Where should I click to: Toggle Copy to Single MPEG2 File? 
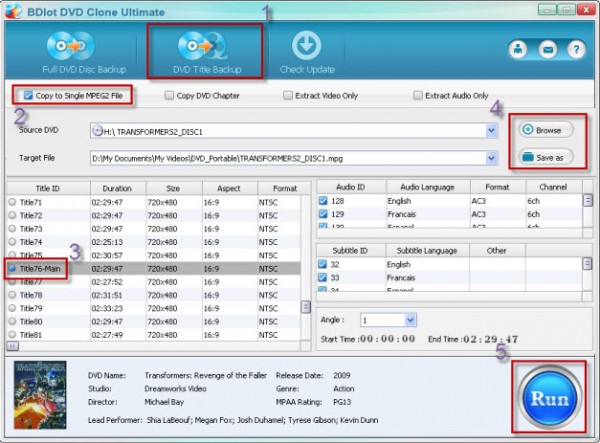pos(28,95)
